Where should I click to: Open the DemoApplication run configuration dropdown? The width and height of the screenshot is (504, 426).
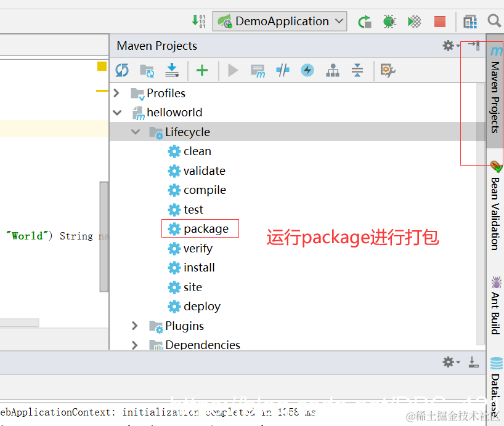(279, 21)
